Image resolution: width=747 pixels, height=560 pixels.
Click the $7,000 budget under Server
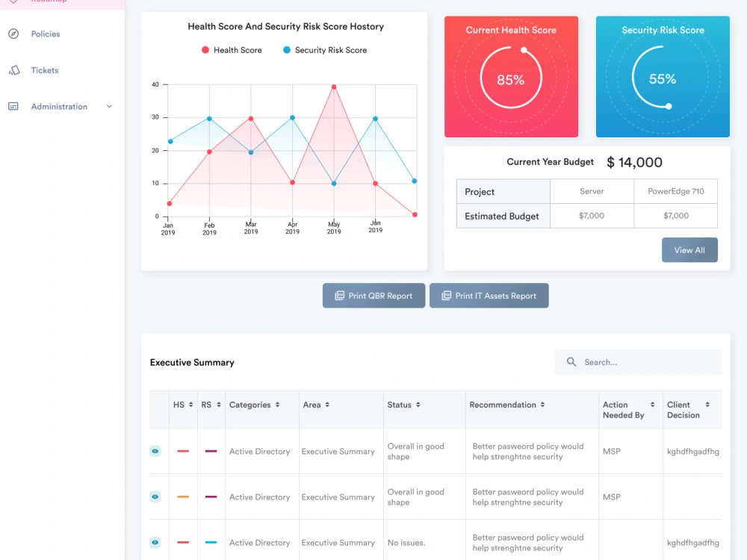592,216
